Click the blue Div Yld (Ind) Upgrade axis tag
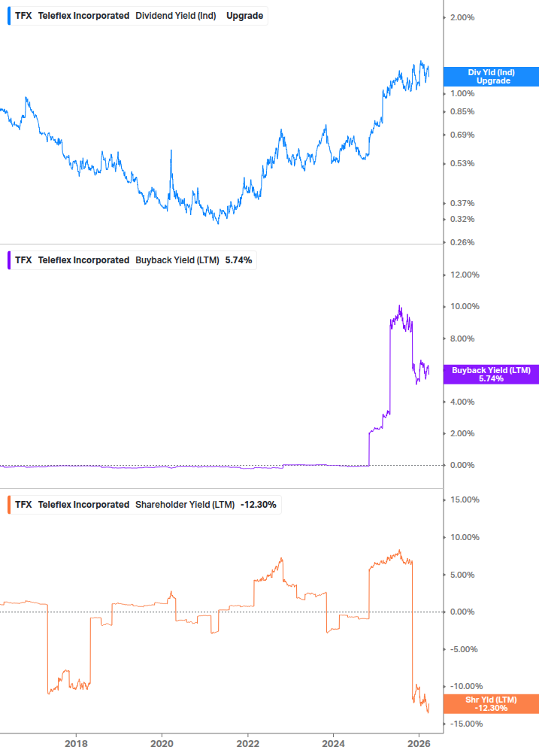 click(491, 77)
